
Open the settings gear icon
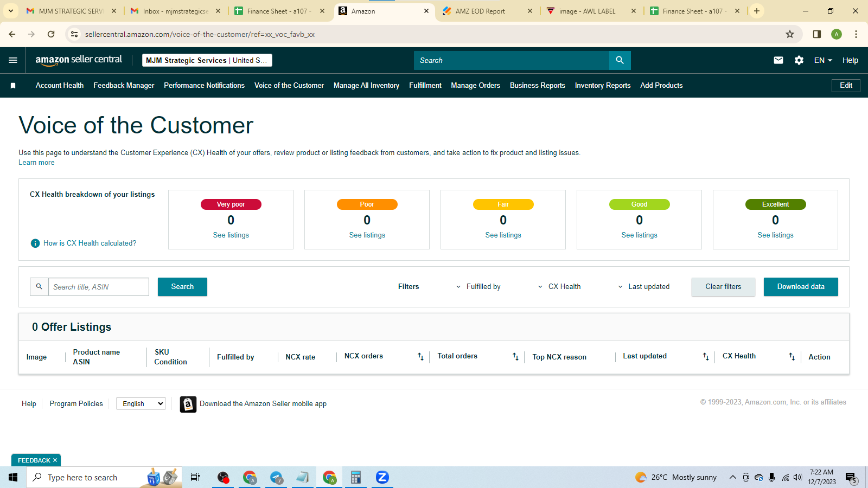[799, 60]
